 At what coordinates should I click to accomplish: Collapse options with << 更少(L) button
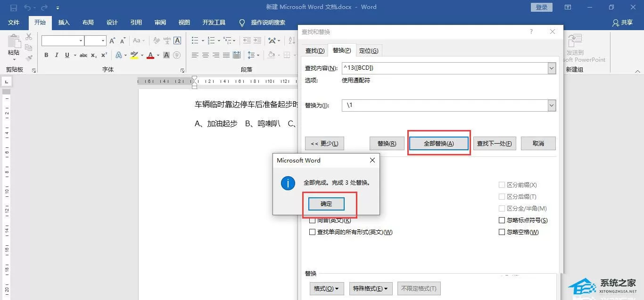324,144
